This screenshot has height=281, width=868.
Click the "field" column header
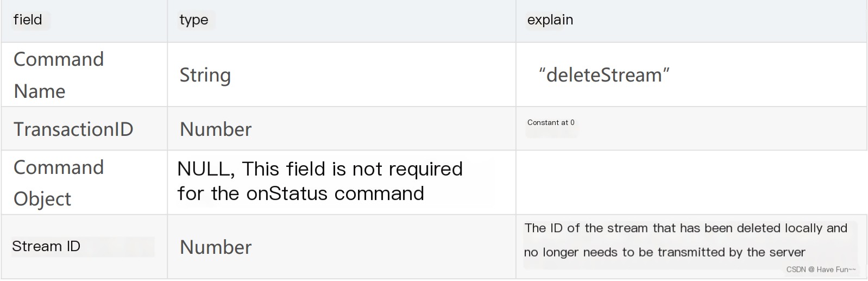[28, 20]
